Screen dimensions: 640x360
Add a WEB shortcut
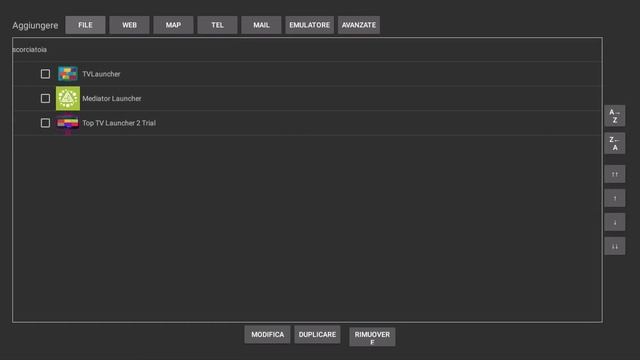click(129, 25)
